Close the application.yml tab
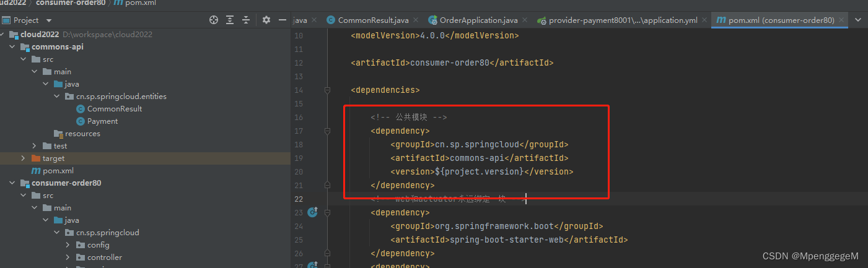 click(704, 20)
